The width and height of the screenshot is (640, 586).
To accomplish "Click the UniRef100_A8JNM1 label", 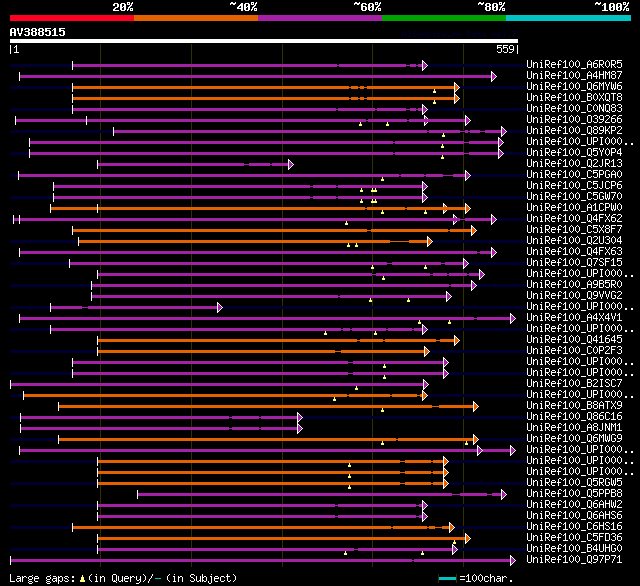I will point(574,428).
